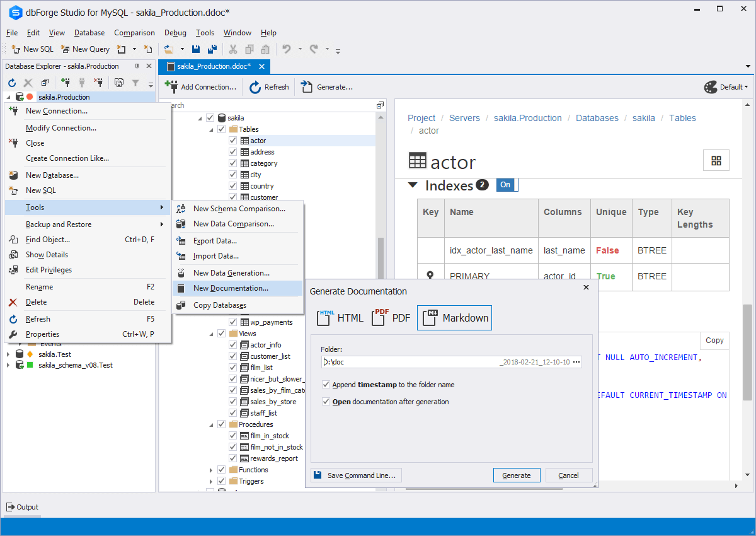Image resolution: width=756 pixels, height=536 pixels.
Task: Click the Save floppy disk icon
Action: click(197, 49)
